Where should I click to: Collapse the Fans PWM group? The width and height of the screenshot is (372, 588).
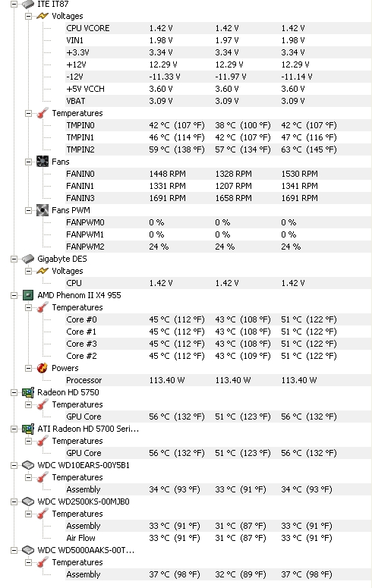28,210
